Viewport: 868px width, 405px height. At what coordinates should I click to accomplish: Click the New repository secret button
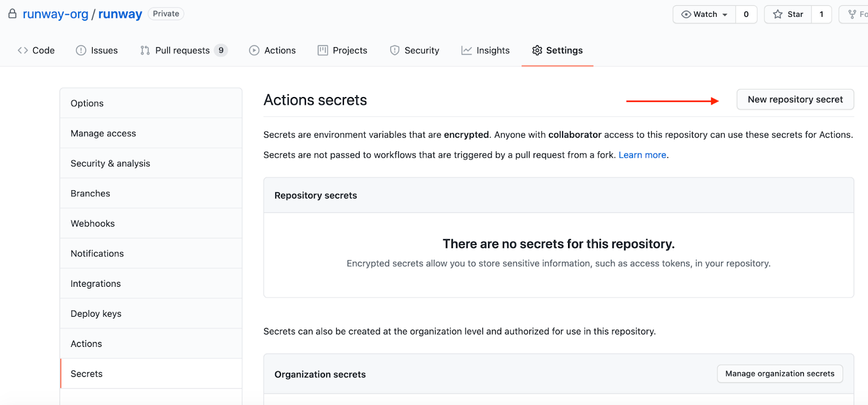point(795,99)
